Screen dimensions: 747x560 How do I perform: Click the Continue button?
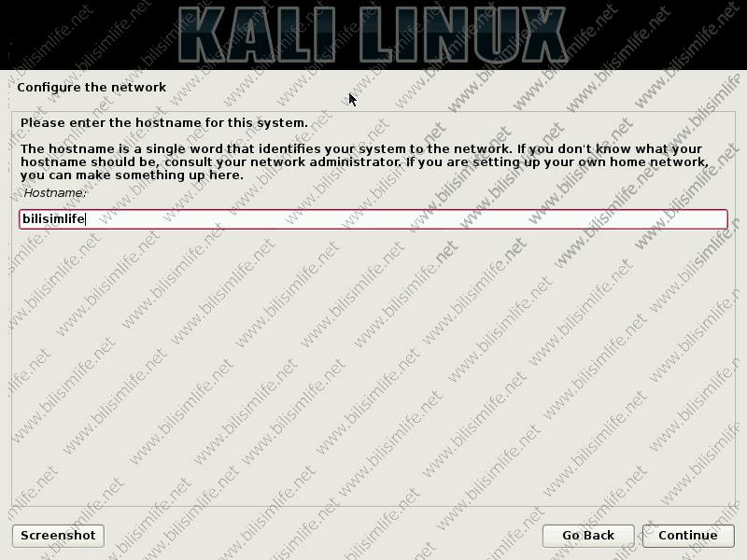[688, 536]
